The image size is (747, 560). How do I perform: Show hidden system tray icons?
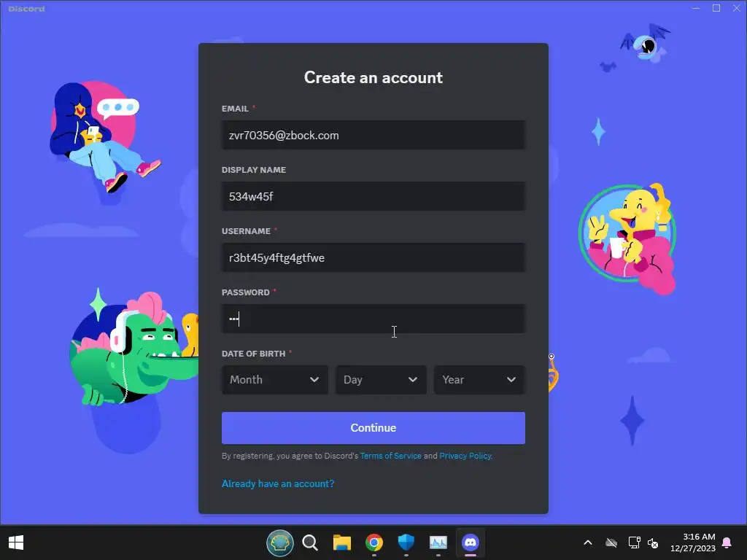point(588,542)
